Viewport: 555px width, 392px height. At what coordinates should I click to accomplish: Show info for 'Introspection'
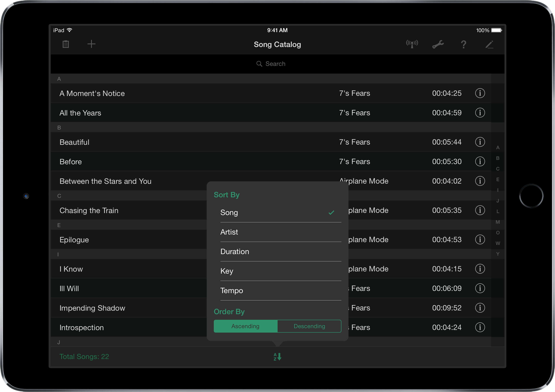click(480, 327)
